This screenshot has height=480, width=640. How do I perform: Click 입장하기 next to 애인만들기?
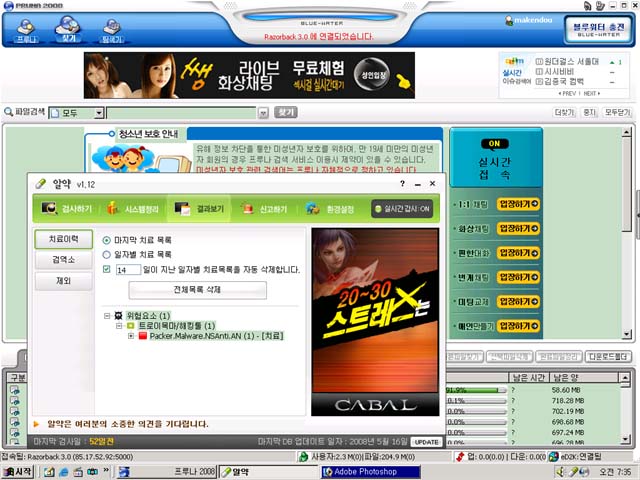(518, 326)
